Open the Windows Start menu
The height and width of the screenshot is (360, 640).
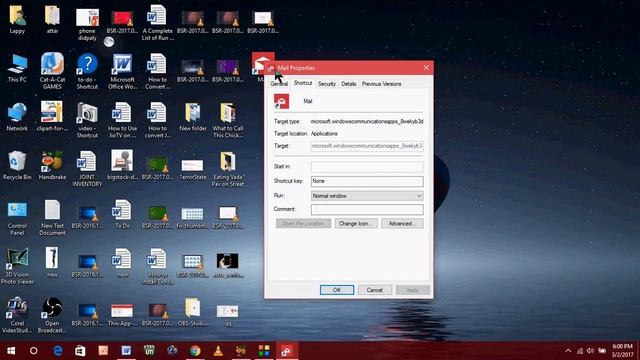tap(11, 351)
